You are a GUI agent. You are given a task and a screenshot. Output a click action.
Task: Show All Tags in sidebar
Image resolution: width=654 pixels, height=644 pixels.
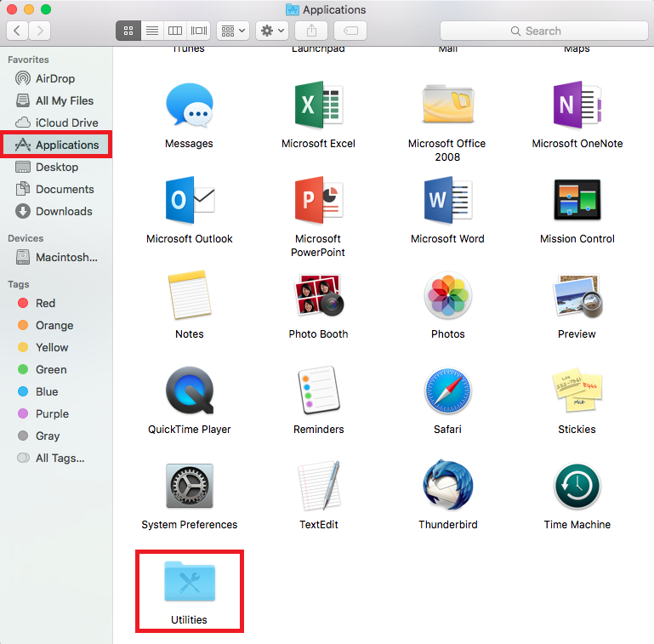click(x=56, y=458)
